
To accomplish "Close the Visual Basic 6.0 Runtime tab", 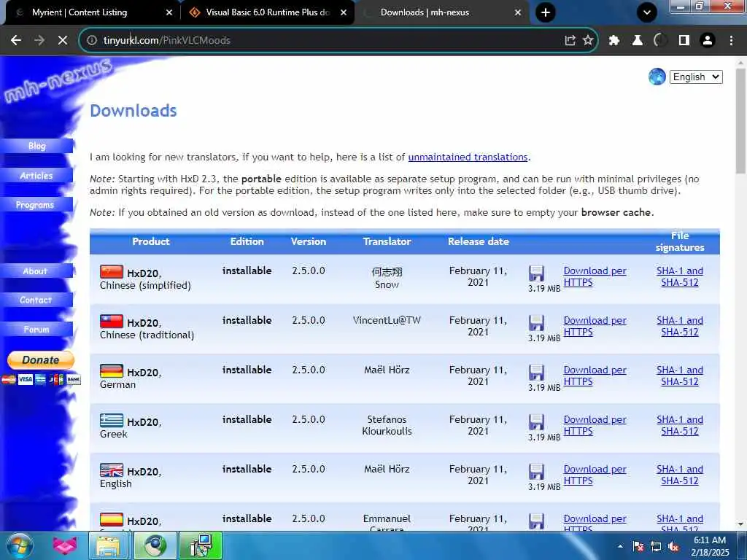I will pyautogui.click(x=344, y=13).
